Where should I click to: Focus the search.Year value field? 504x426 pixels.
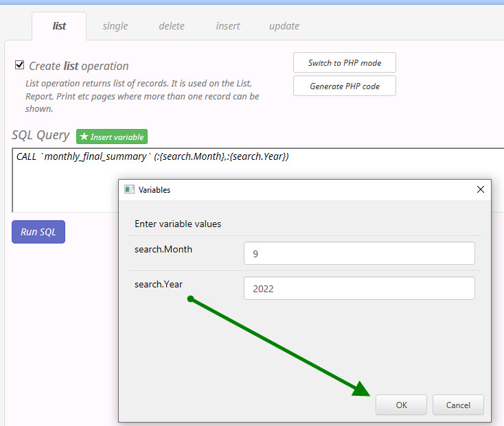pyautogui.click(x=358, y=289)
